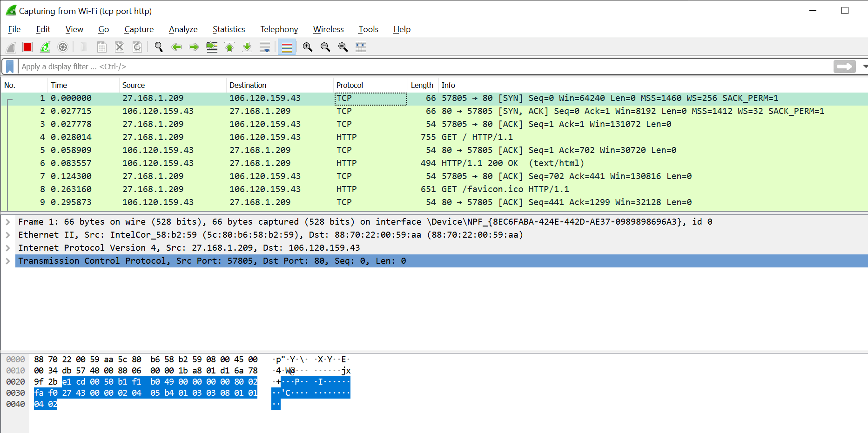This screenshot has height=433, width=868.
Task: Sort by Info column header
Action: tap(653, 85)
